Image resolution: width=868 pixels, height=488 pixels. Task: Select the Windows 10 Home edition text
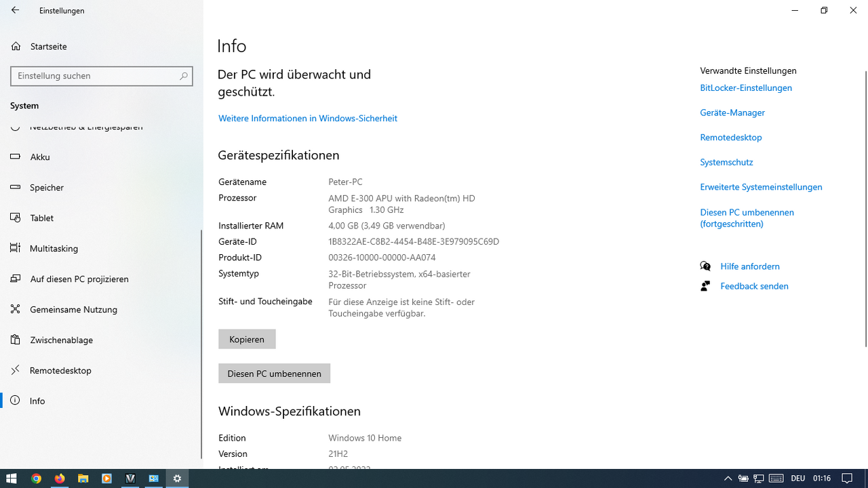pos(365,438)
